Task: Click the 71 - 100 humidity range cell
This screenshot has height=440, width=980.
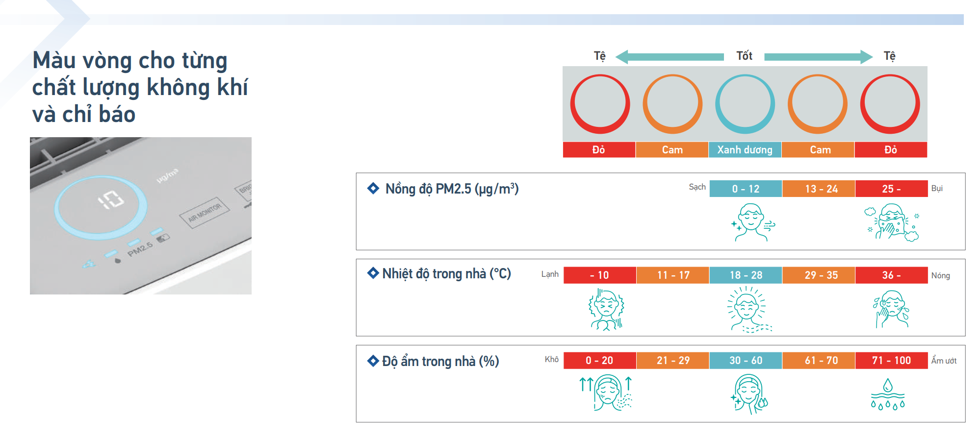Action: tap(891, 360)
